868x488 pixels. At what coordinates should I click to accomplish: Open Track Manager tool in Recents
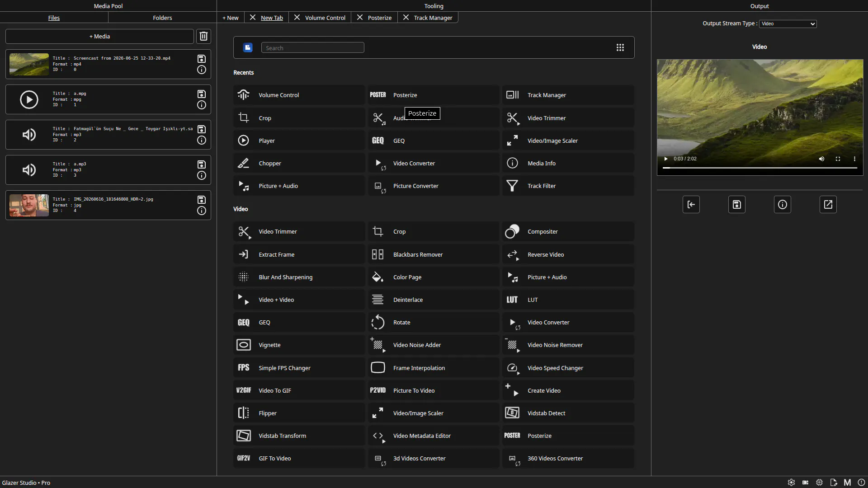pos(568,95)
